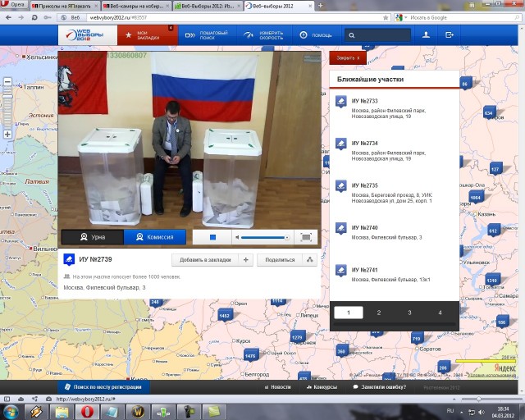The width and height of the screenshot is (525, 420).
Task: Go to page 3 of nearby stations
Action: pos(409,313)
